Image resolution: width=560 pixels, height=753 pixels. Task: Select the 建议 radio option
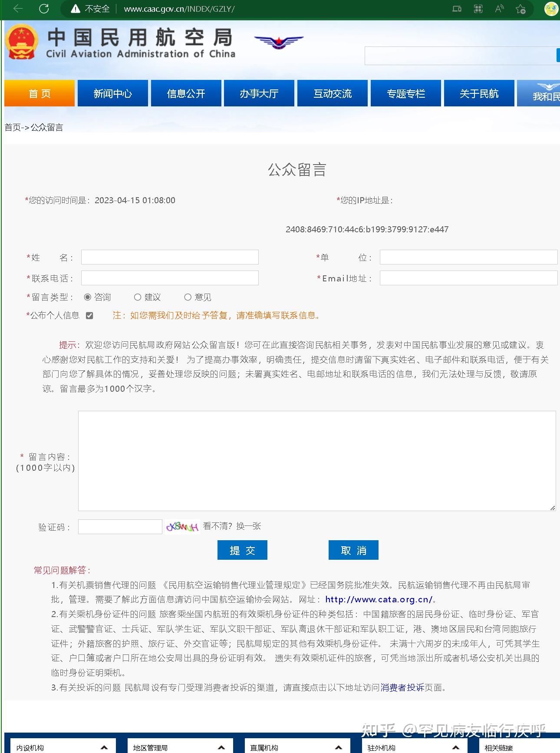coord(138,297)
